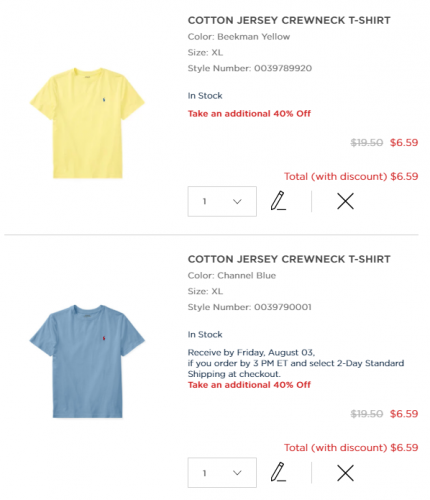This screenshot has height=500, width=430.
Task: Edit the Channel Blue t-shirt item
Action: pos(278,472)
